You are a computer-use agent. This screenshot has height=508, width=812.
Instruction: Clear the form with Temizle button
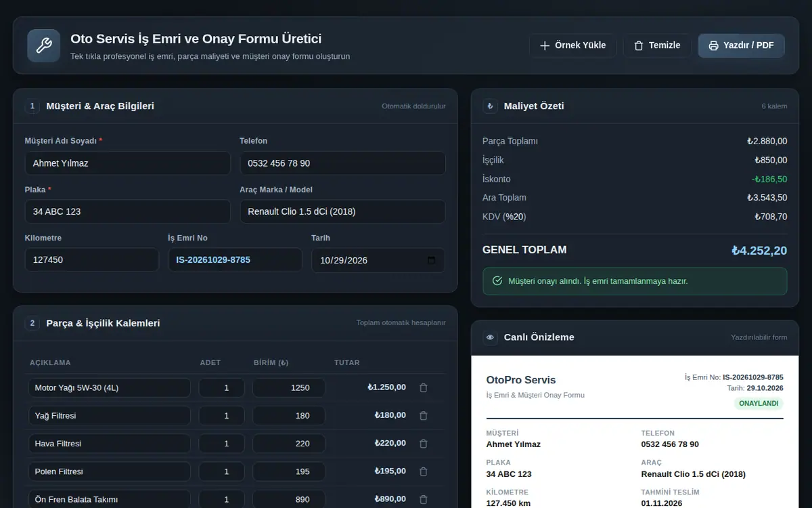pos(657,46)
